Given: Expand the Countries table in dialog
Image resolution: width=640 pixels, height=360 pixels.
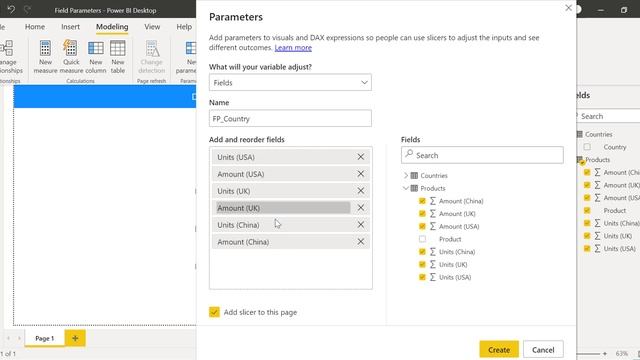Looking at the screenshot, I should [x=406, y=176].
